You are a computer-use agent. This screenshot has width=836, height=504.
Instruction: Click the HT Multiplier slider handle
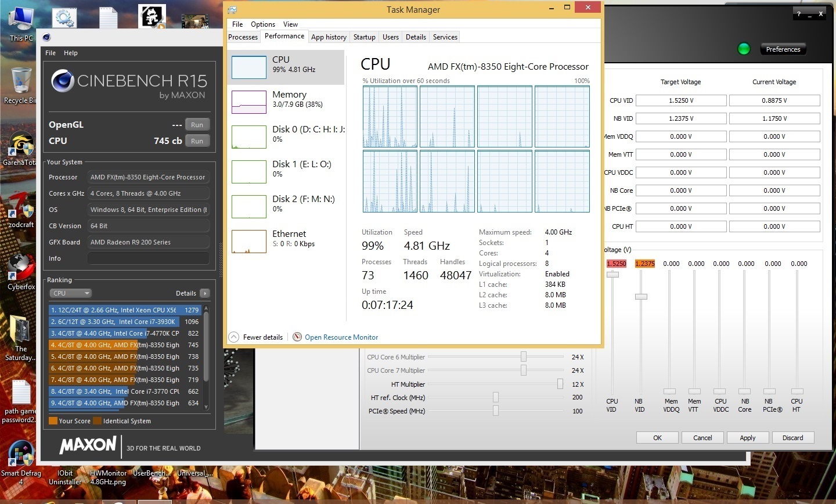560,384
